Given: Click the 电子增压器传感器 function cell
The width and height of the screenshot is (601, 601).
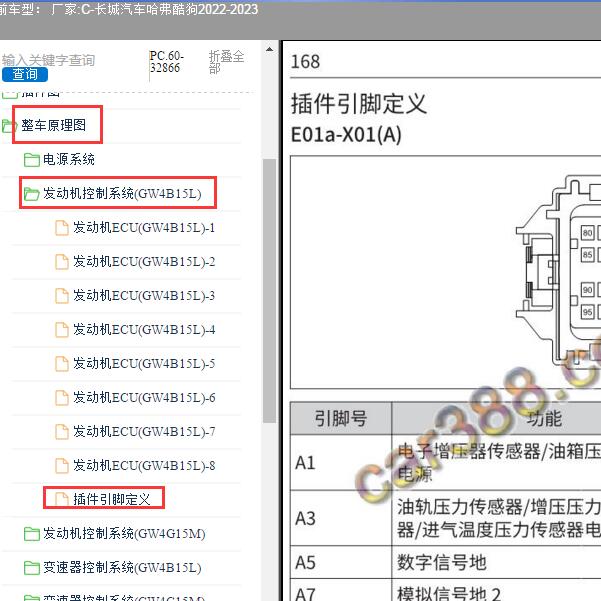Looking at the screenshot, I should 496,463.
